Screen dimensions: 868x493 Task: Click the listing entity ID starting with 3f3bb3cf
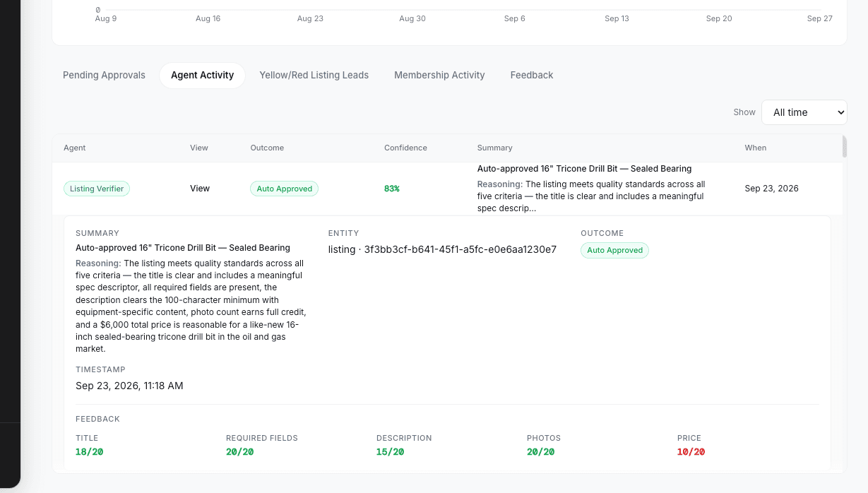442,249
